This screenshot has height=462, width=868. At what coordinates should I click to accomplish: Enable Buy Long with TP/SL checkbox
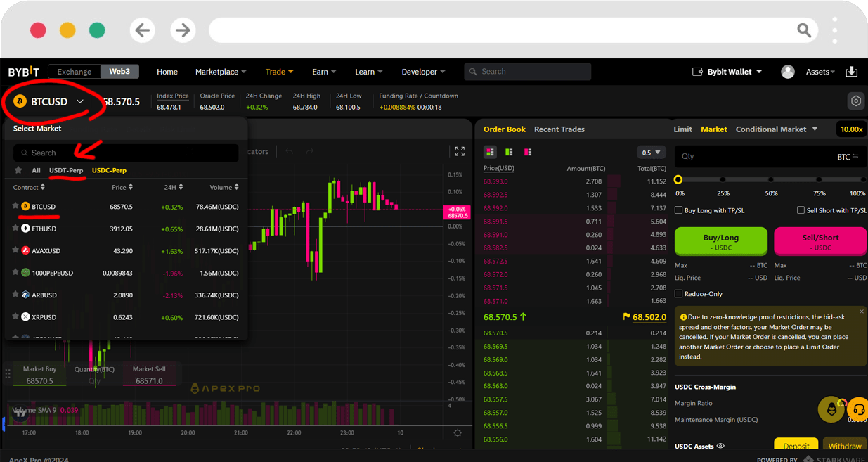pyautogui.click(x=679, y=210)
